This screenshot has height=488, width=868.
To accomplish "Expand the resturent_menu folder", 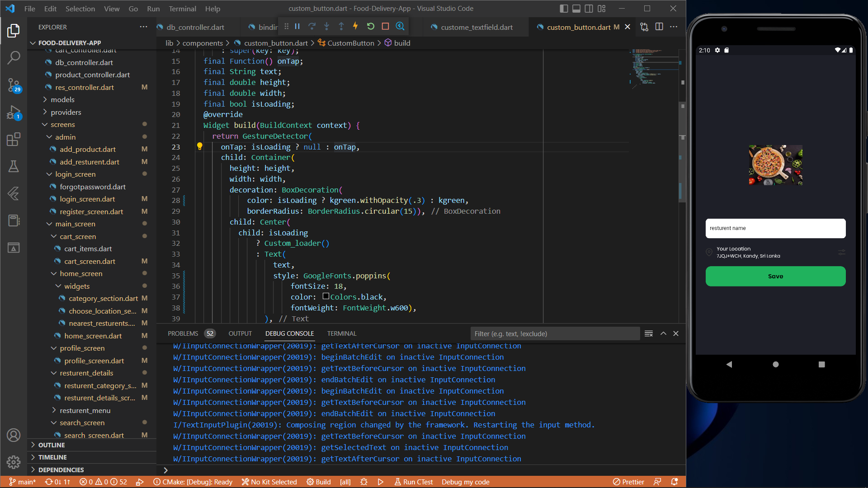I will click(85, 410).
